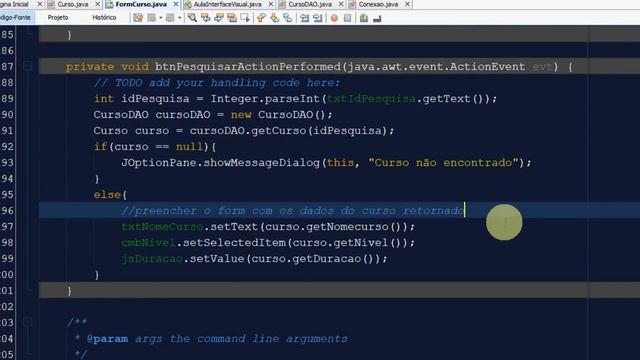
Task: Switch to Código-Fonte source view
Action: [x=16, y=18]
